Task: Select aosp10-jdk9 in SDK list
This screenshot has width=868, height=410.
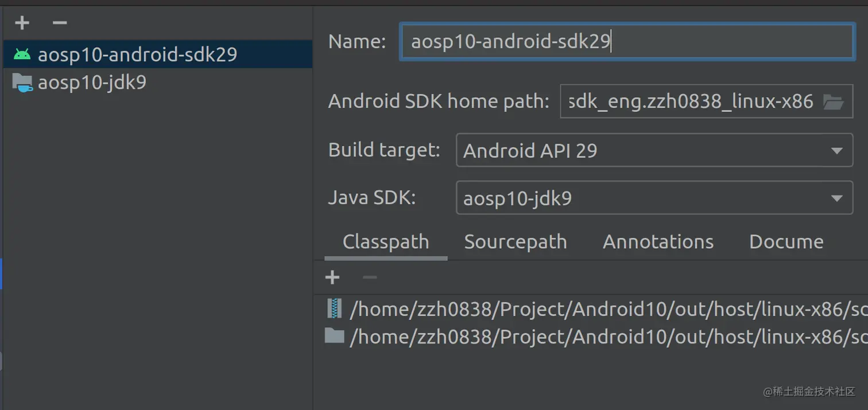Action: tap(158, 83)
